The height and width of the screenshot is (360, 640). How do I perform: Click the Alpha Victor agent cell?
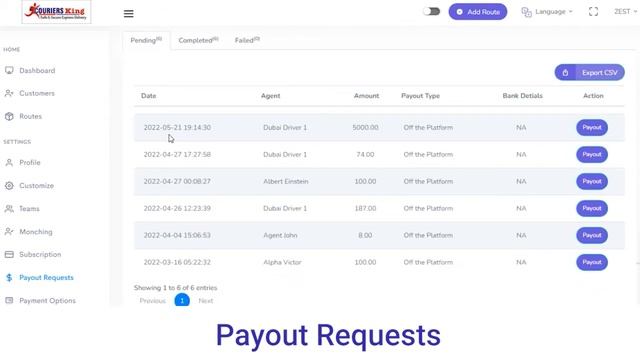tap(282, 262)
